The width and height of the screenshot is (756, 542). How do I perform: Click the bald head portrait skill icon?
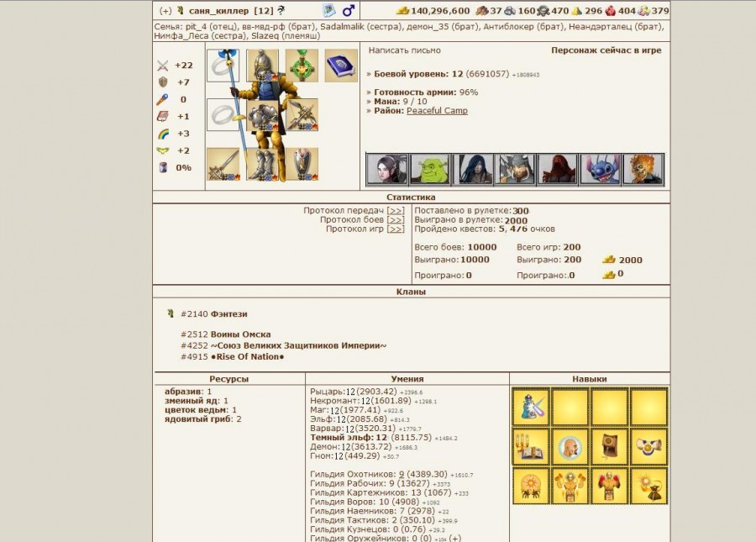coord(570,446)
